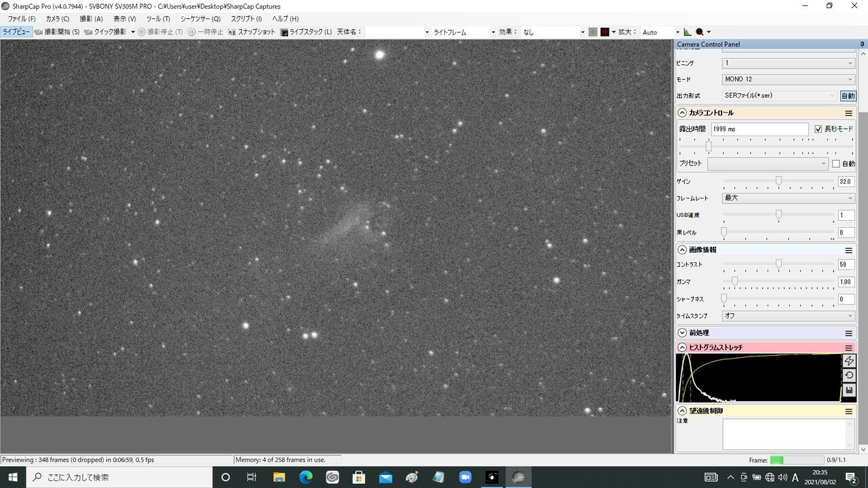Viewport: 868px width, 488px height.
Task: Click the ガンマ slider thumb
Action: tap(734, 281)
